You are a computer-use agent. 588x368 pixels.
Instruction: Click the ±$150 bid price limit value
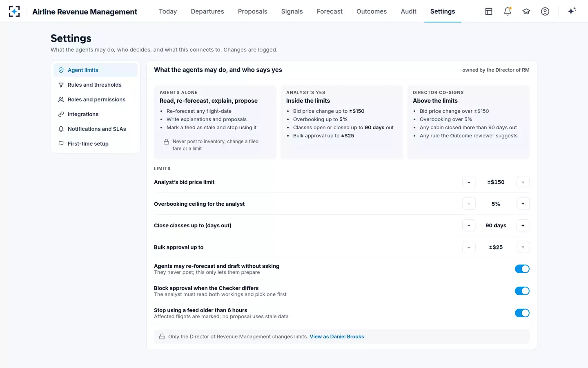coord(496,182)
